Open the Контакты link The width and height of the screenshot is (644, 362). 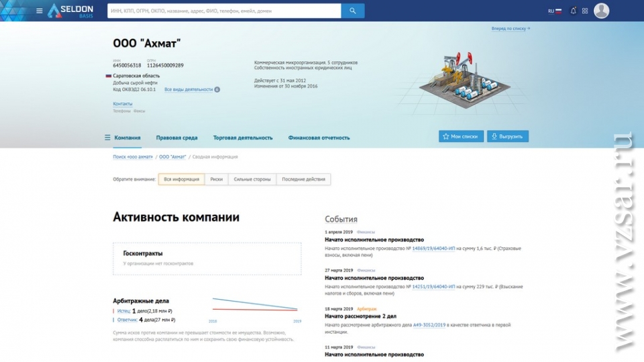(123, 104)
